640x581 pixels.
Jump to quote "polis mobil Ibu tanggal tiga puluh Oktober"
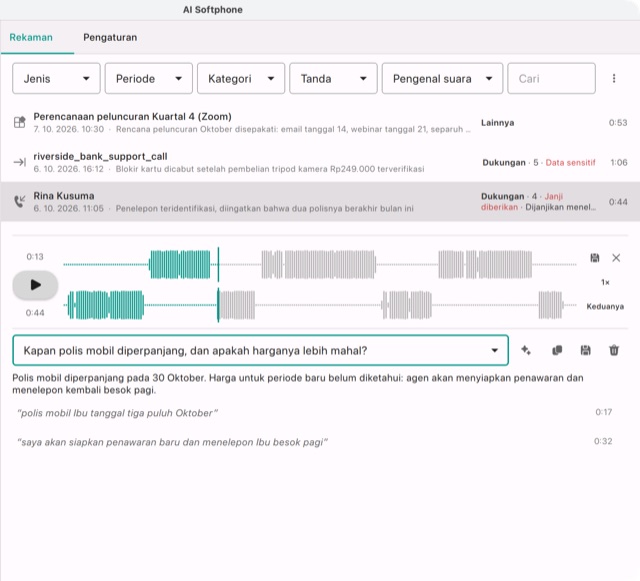pyautogui.click(x=118, y=413)
